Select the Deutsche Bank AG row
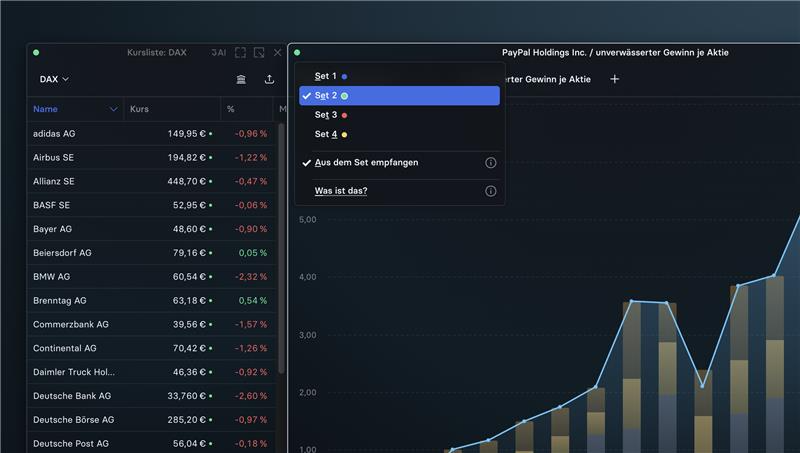The width and height of the screenshot is (800, 453). [x=152, y=396]
